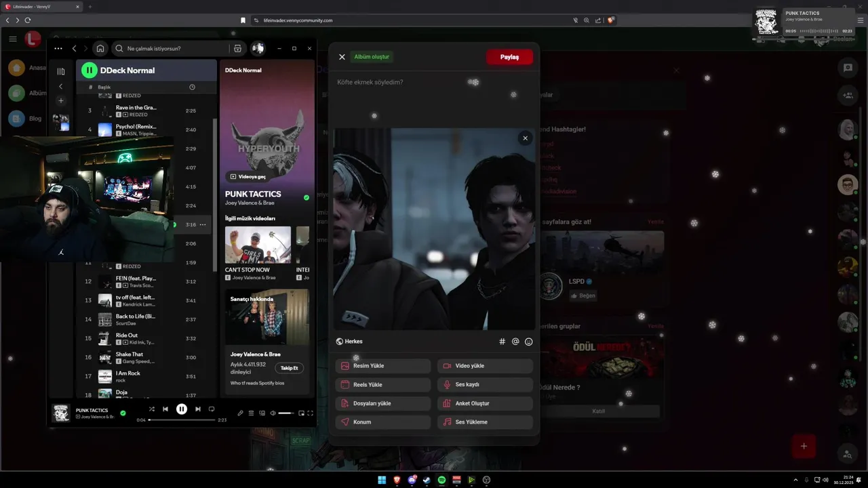Choose 'Video yükle' option
The image size is (868, 488).
click(485, 366)
